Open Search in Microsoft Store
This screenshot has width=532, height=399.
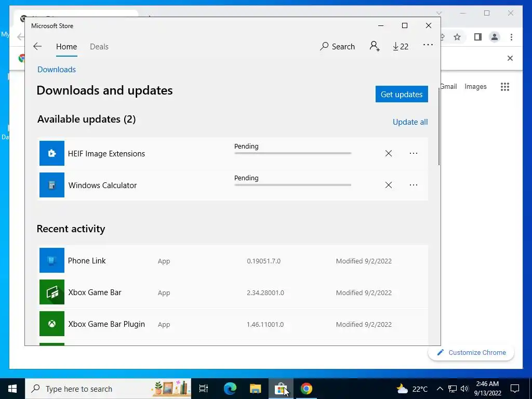click(x=337, y=46)
